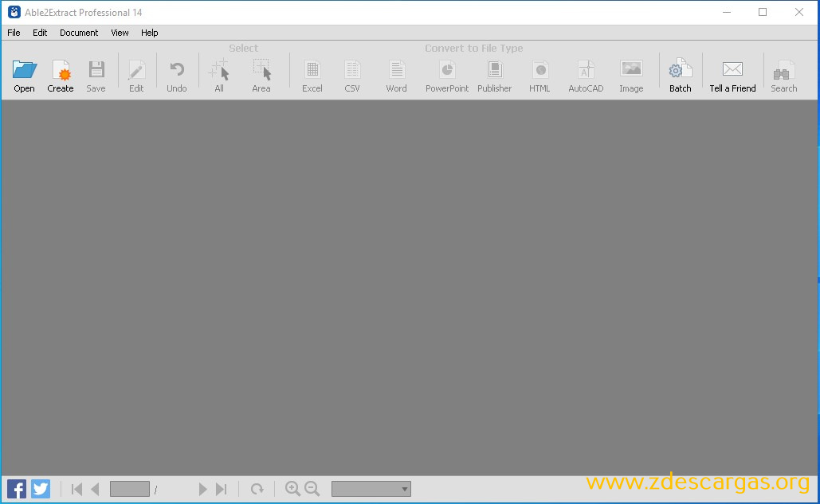Click the zoom in magnifier
The width and height of the screenshot is (820, 504).
pyautogui.click(x=293, y=488)
